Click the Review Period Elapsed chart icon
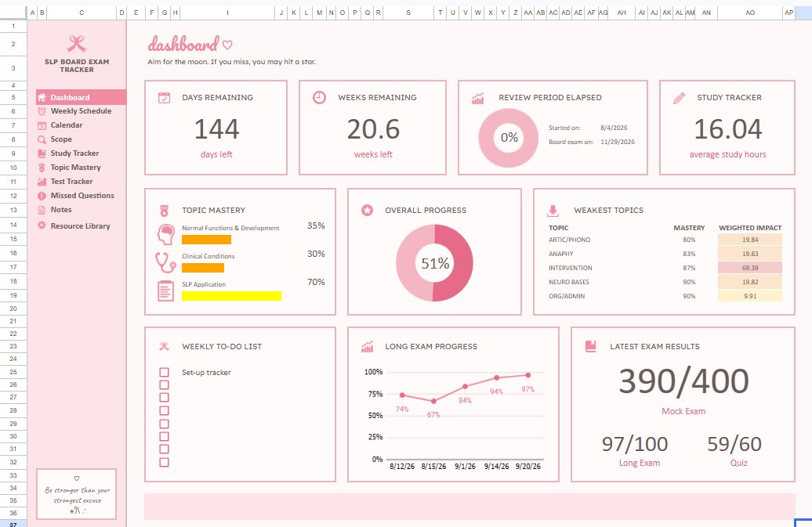Viewport: 812px width, 527px height. coord(477,98)
